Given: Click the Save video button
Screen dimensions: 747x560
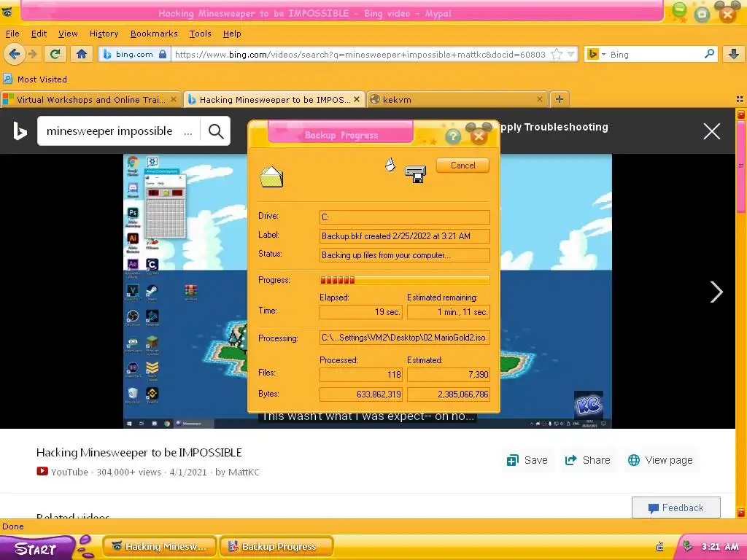Looking at the screenshot, I should pos(527,460).
